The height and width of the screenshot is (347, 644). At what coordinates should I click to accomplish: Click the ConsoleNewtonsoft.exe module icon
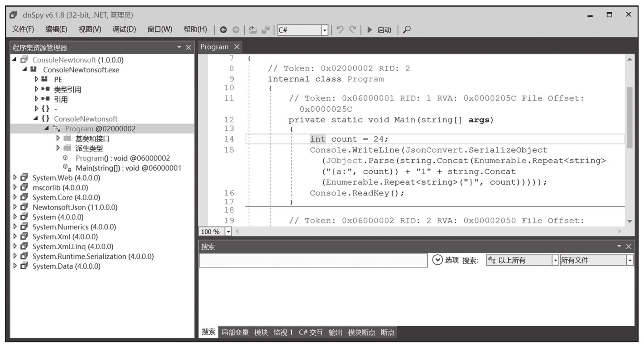34,70
